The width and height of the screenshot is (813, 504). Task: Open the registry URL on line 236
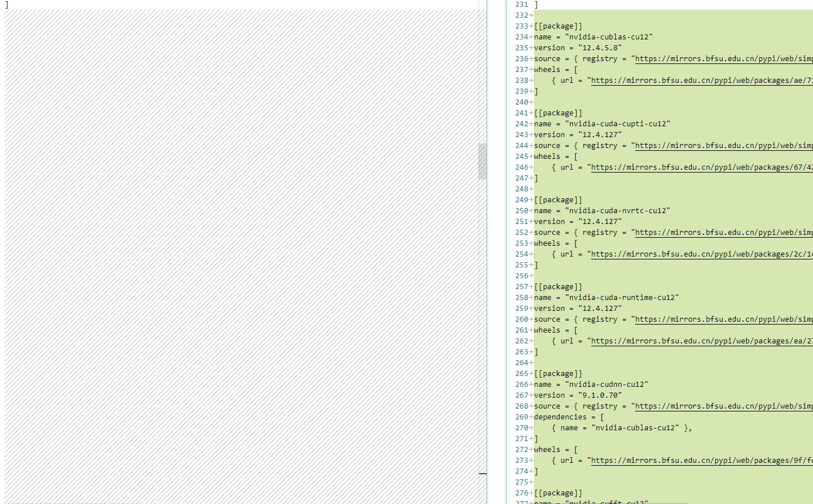(723, 59)
